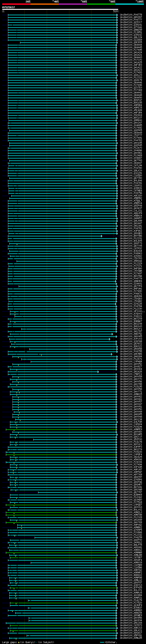Image resolution: width=146 pixels, height=644 pixels.
Task: Click the white query bar spanning 1 to 519
Action: pyautogui.click(x=60, y=10)
